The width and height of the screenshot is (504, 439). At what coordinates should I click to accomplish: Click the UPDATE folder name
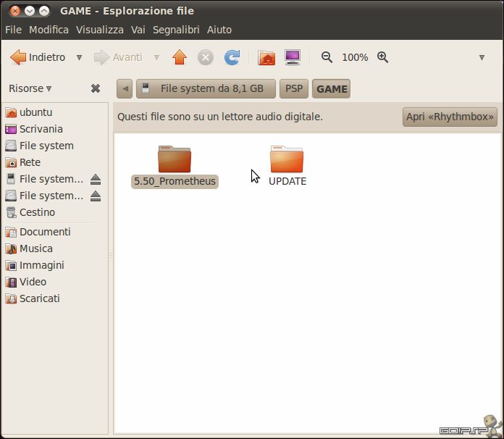(287, 181)
